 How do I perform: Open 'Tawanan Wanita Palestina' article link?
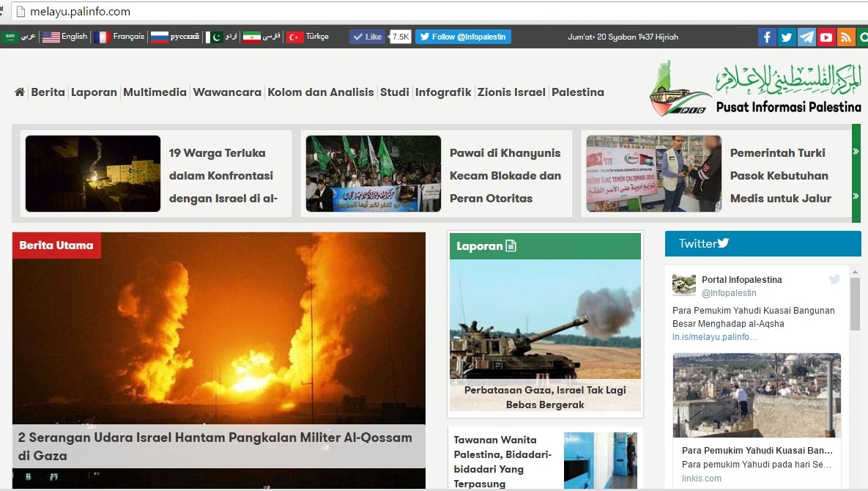point(503,462)
